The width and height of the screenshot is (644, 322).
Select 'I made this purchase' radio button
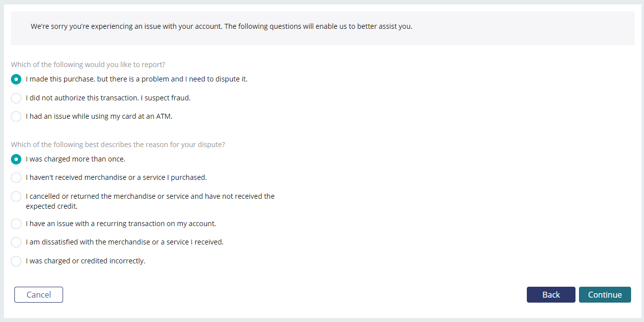point(16,80)
